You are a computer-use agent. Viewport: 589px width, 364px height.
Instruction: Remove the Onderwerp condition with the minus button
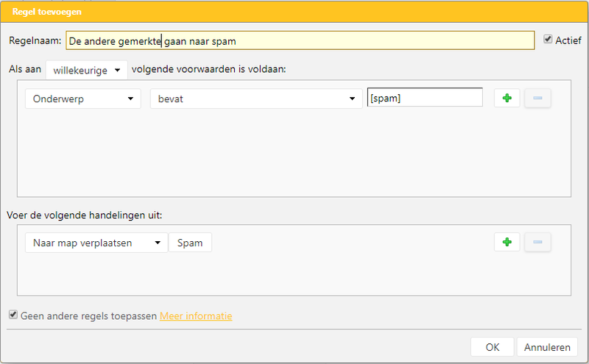537,99
